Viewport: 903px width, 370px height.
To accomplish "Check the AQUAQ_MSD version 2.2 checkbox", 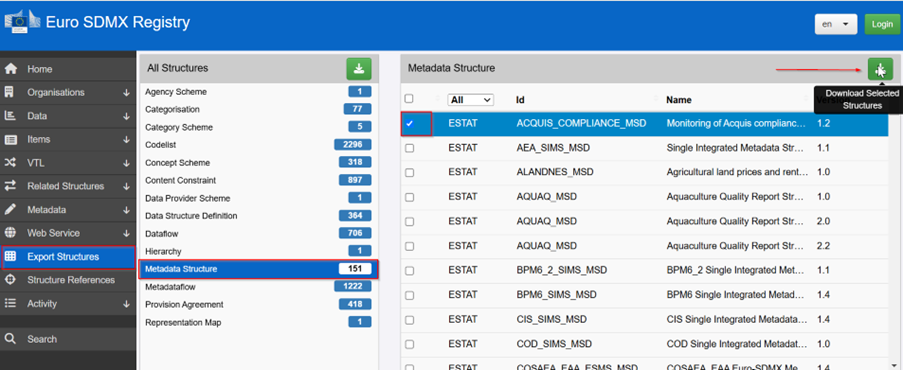I will (409, 246).
